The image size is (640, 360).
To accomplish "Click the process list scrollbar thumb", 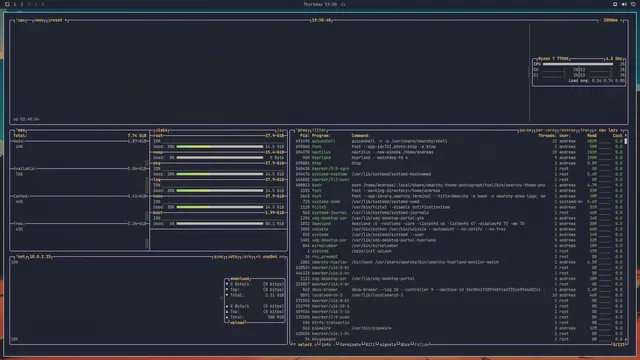I will pos(626,141).
